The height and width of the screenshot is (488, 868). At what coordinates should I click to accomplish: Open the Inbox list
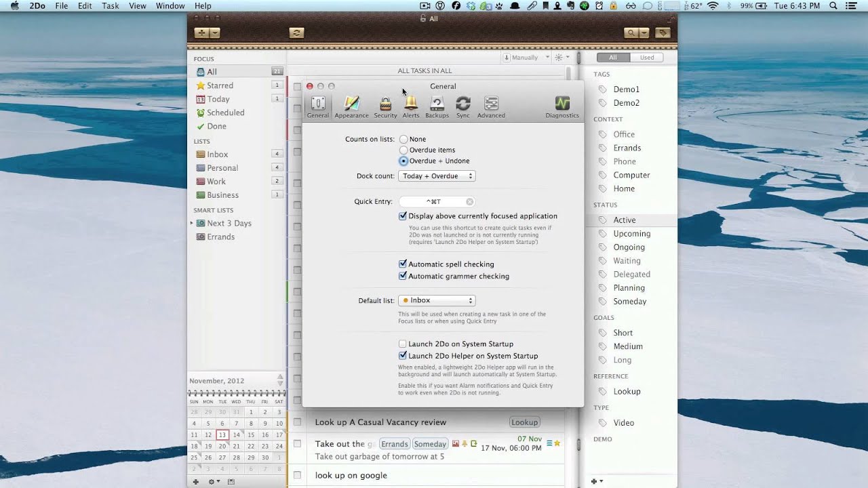pos(237,154)
